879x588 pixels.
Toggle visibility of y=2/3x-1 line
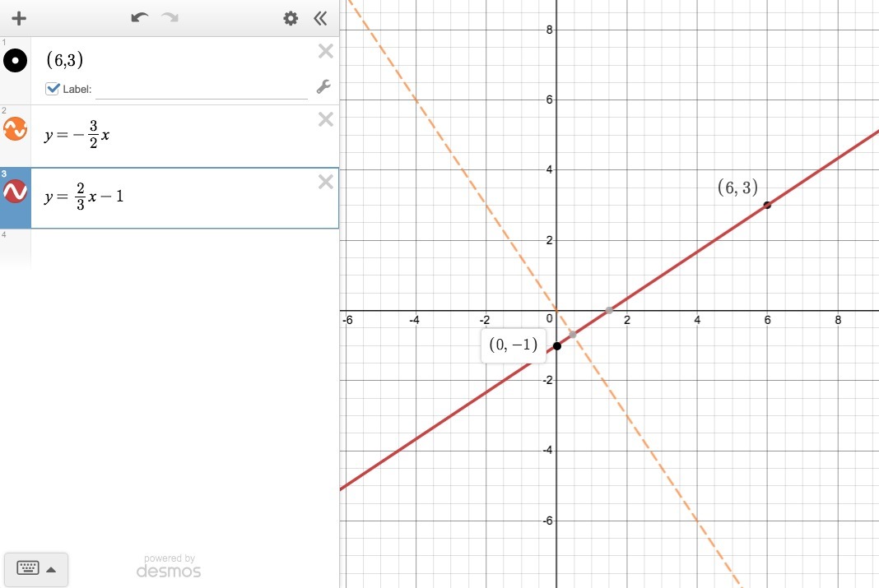(x=15, y=191)
